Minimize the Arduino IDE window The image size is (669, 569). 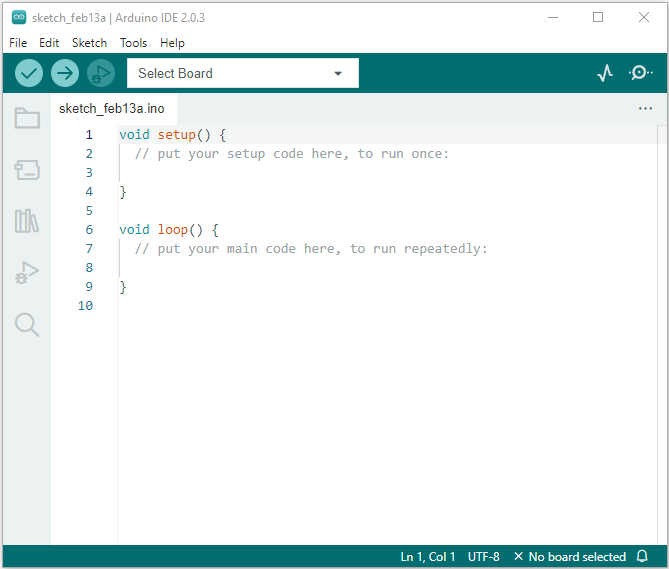(553, 17)
